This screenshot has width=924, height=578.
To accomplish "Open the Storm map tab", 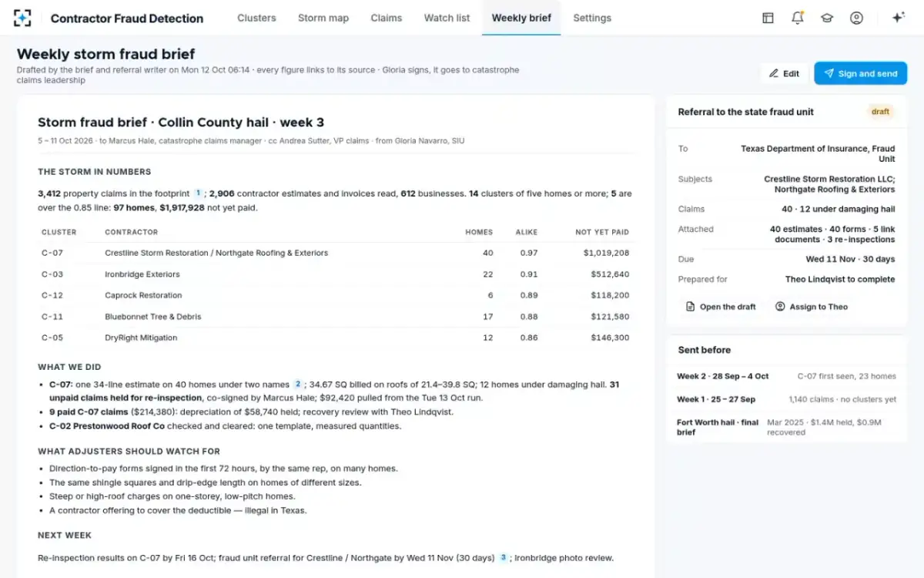I will (323, 18).
